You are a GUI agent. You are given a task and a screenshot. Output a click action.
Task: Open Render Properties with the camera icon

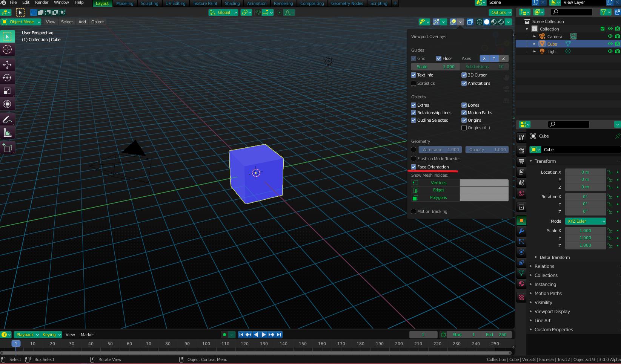tap(521, 150)
